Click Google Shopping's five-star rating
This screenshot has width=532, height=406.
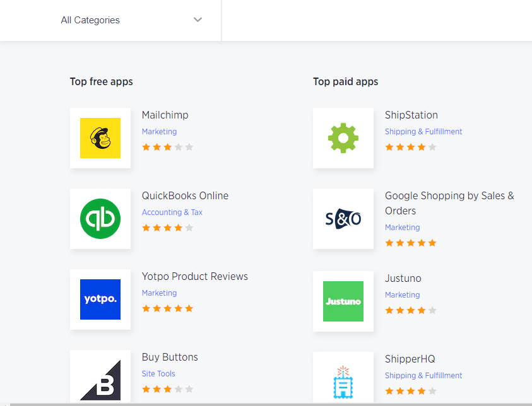[411, 243]
